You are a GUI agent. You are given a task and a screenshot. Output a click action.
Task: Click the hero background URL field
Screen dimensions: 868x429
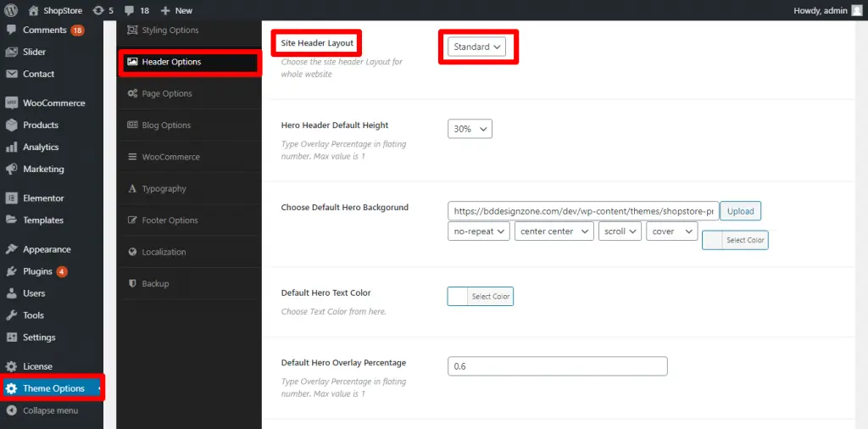[583, 211]
